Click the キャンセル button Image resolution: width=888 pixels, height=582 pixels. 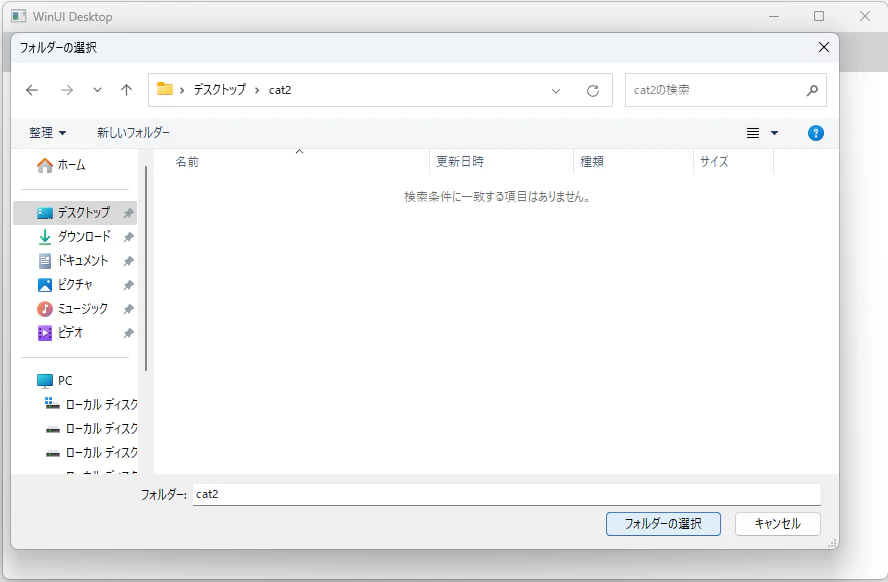(778, 524)
